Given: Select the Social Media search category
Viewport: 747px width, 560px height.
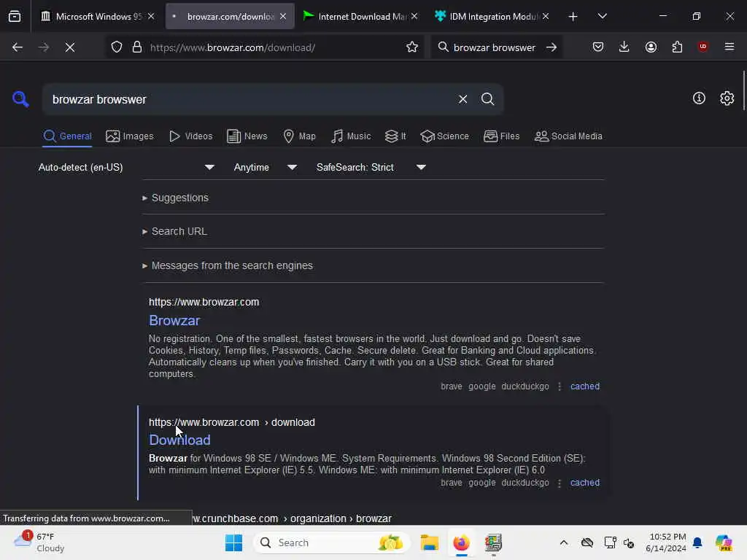Looking at the screenshot, I should (x=568, y=136).
